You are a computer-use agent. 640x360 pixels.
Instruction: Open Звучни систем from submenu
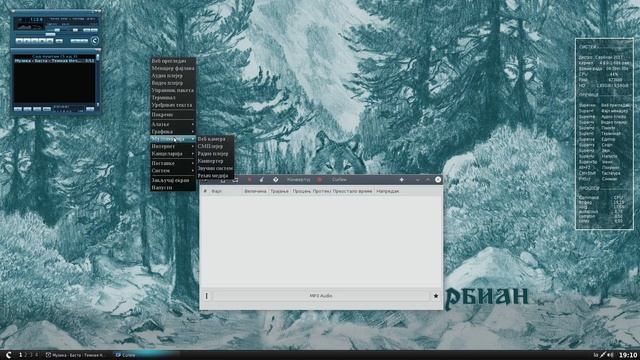(215, 168)
